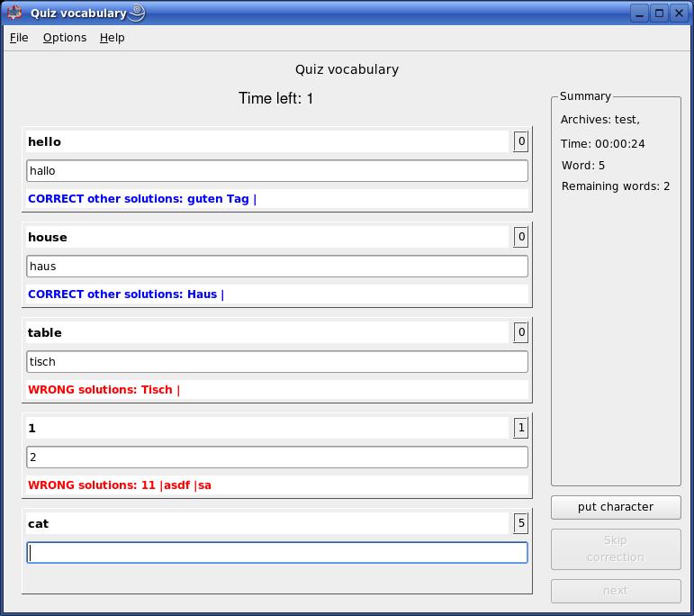Click the score box next to 'hello'
Viewport: 694px width, 616px height.
point(521,141)
